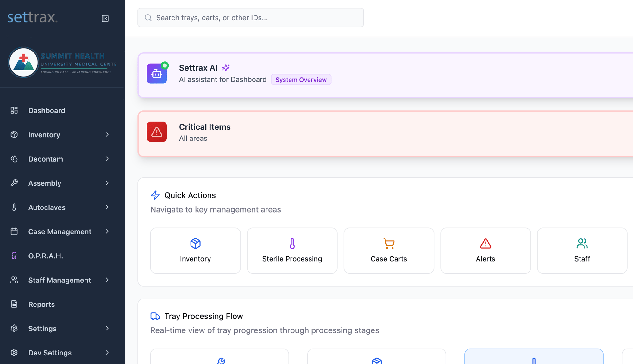
Task: Open the Settrax AI robot icon
Action: [157, 73]
